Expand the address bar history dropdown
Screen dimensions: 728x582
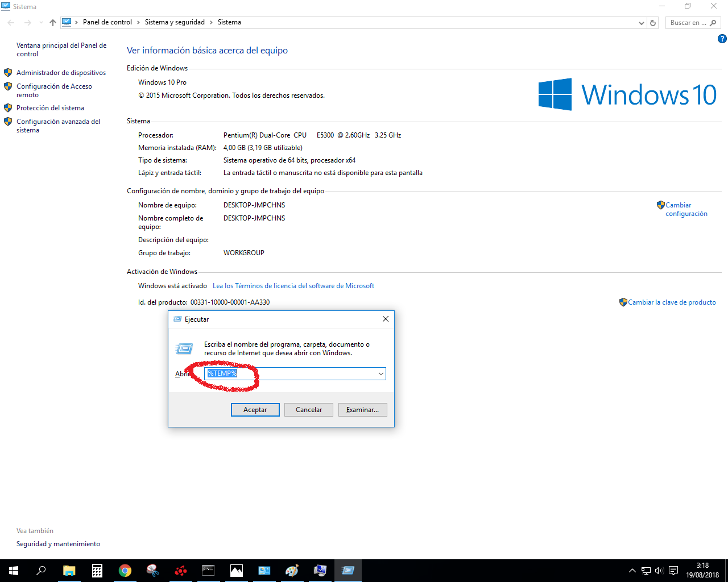pyautogui.click(x=642, y=23)
